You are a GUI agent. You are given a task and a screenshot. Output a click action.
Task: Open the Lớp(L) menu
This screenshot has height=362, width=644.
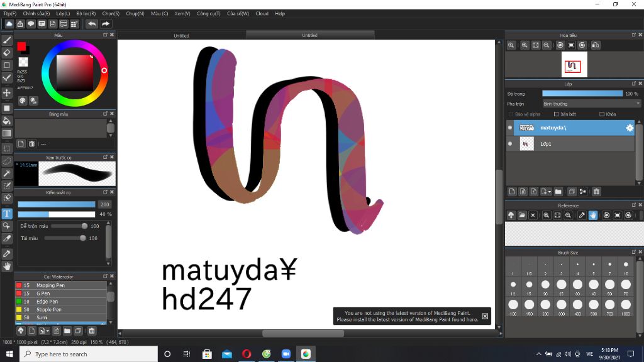coord(63,14)
